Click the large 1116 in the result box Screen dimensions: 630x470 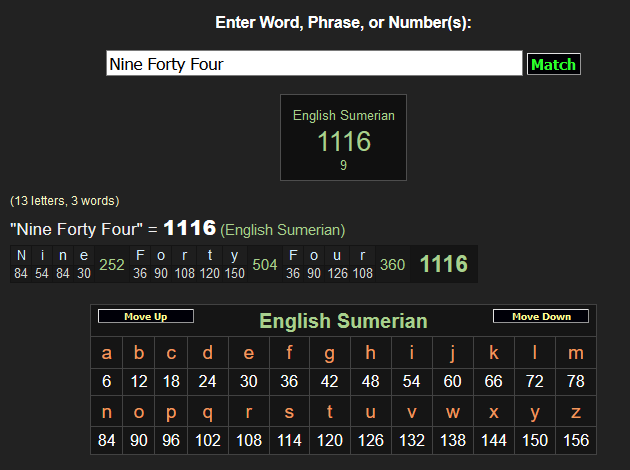click(343, 142)
